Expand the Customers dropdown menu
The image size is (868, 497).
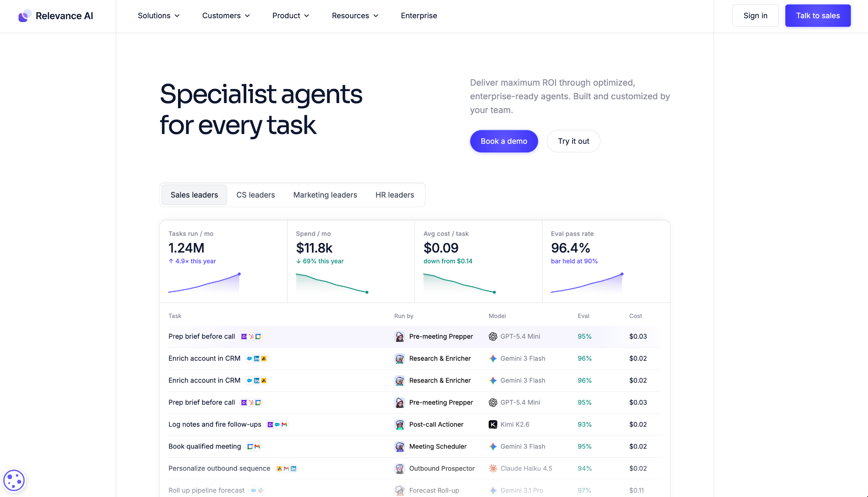[226, 16]
